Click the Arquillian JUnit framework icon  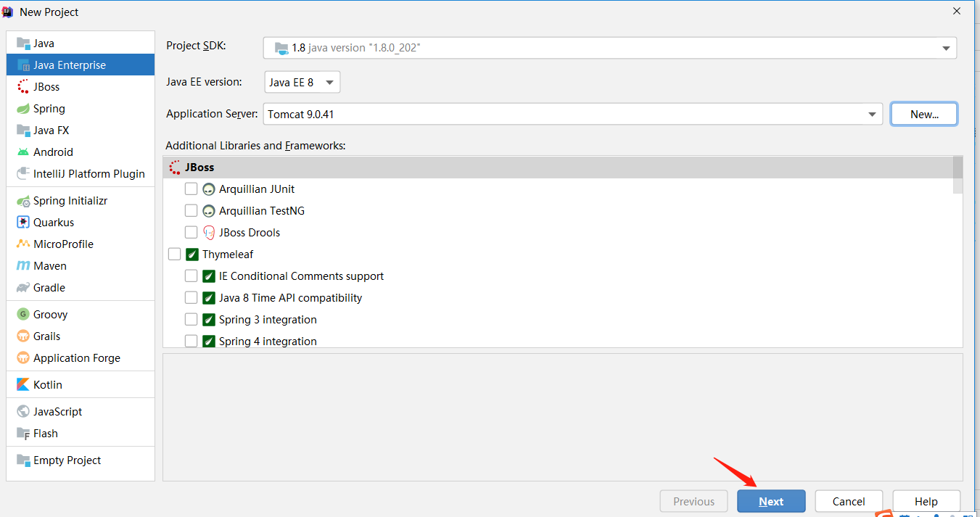pos(209,189)
